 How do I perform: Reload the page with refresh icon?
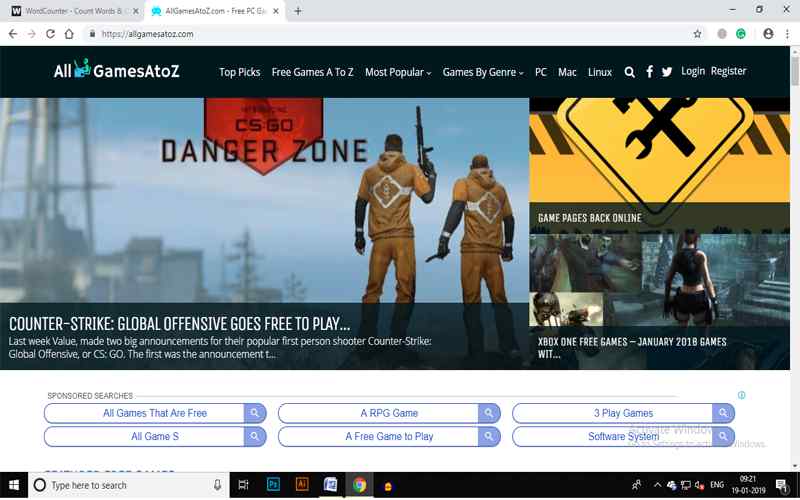(x=50, y=34)
